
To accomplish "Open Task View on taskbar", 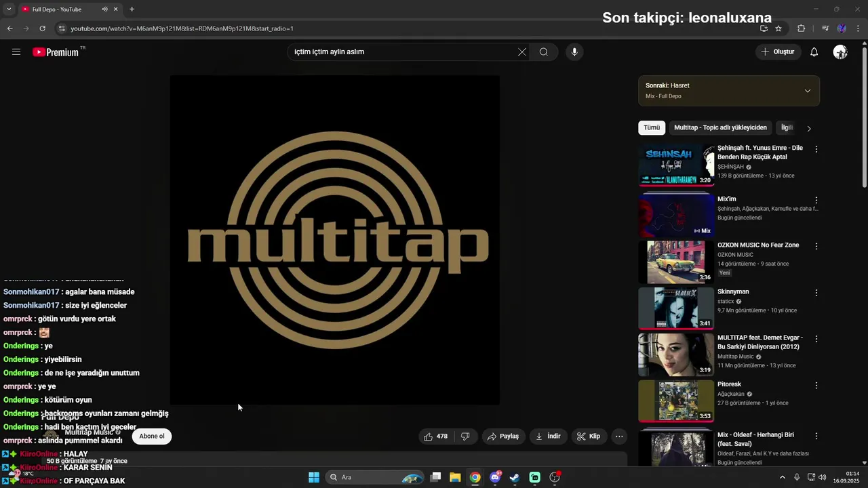I will click(436, 477).
